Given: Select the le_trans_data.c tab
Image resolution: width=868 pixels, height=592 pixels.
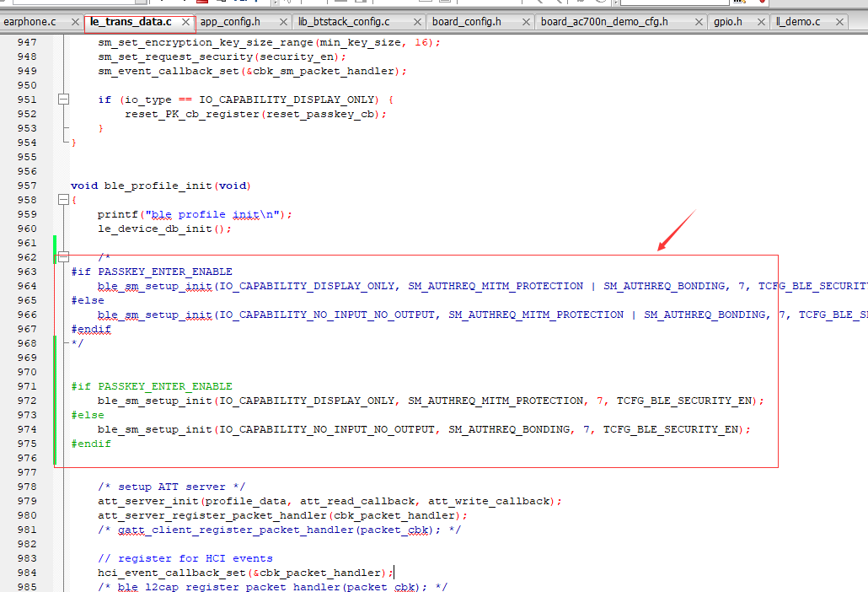Looking at the screenshot, I should [x=131, y=22].
